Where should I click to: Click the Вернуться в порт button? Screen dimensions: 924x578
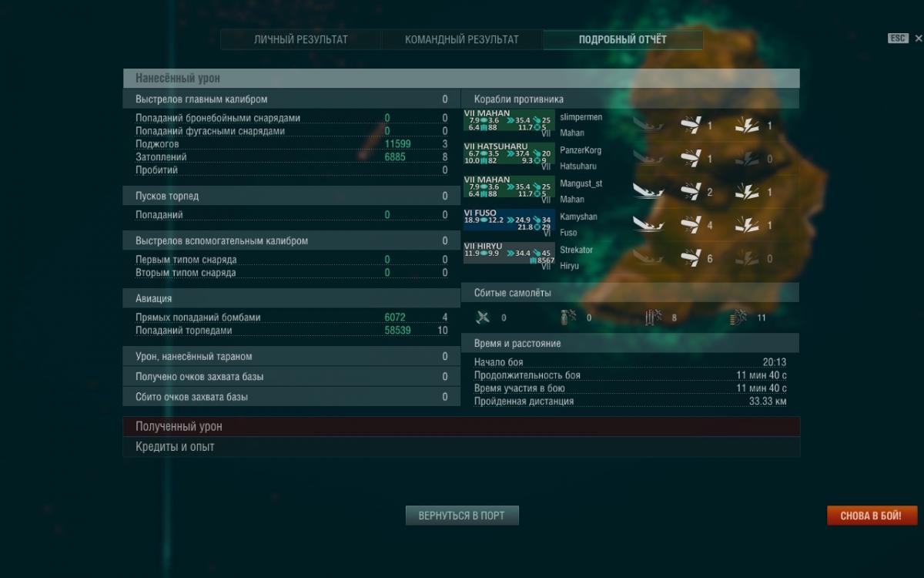pyautogui.click(x=462, y=516)
